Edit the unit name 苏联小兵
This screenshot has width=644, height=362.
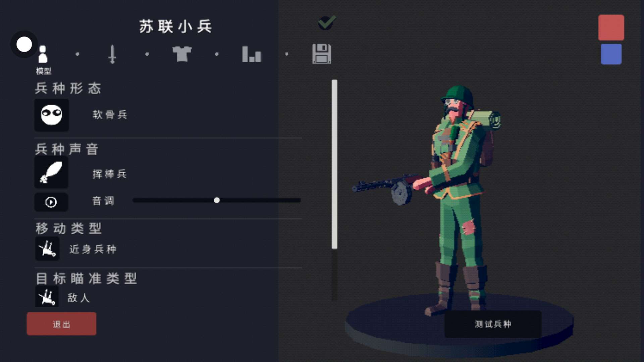tap(175, 26)
